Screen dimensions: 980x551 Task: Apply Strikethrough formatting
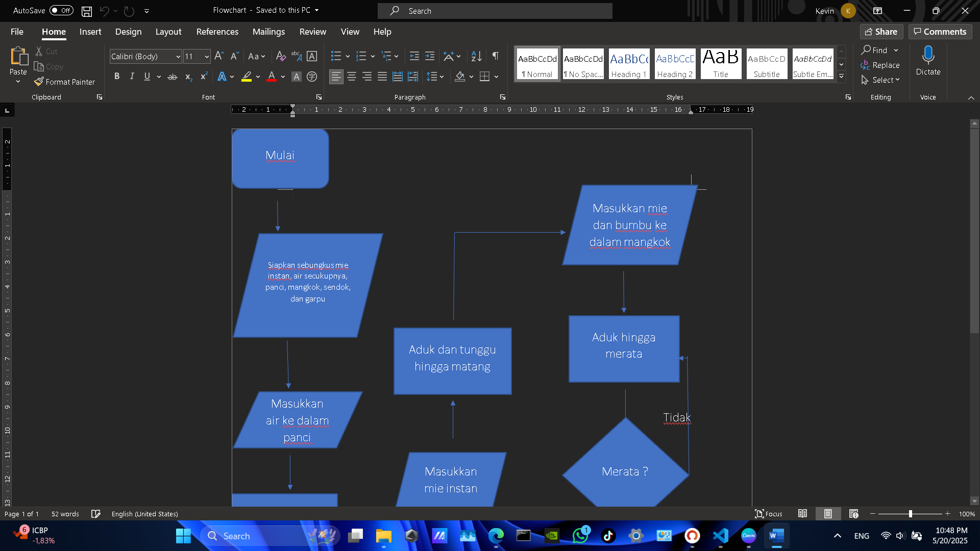coord(173,77)
